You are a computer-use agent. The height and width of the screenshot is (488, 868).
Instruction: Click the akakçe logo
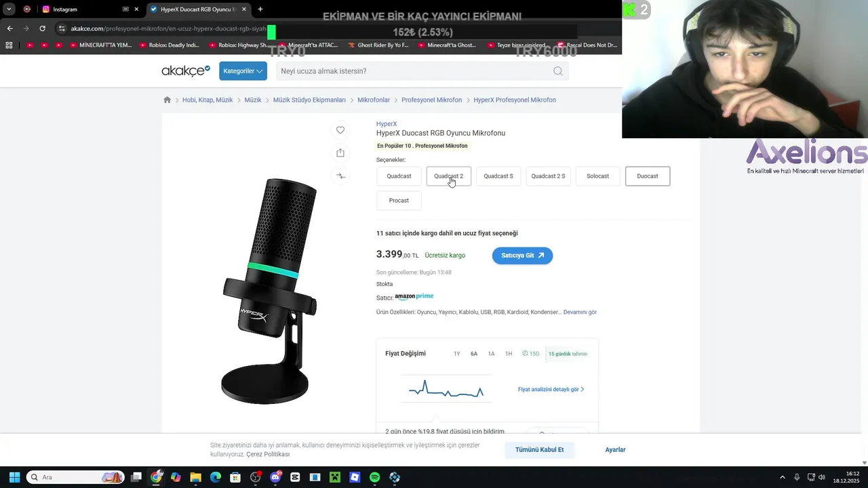pos(186,70)
